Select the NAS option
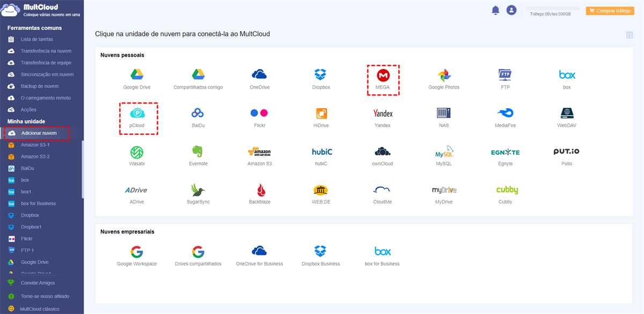This screenshot has height=314, width=644. click(444, 117)
